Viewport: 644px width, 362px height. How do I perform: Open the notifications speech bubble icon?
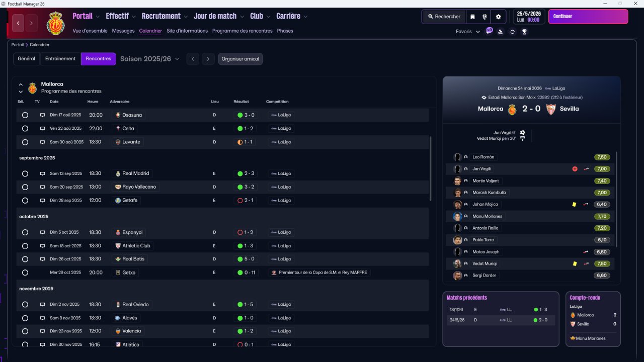[x=489, y=31]
